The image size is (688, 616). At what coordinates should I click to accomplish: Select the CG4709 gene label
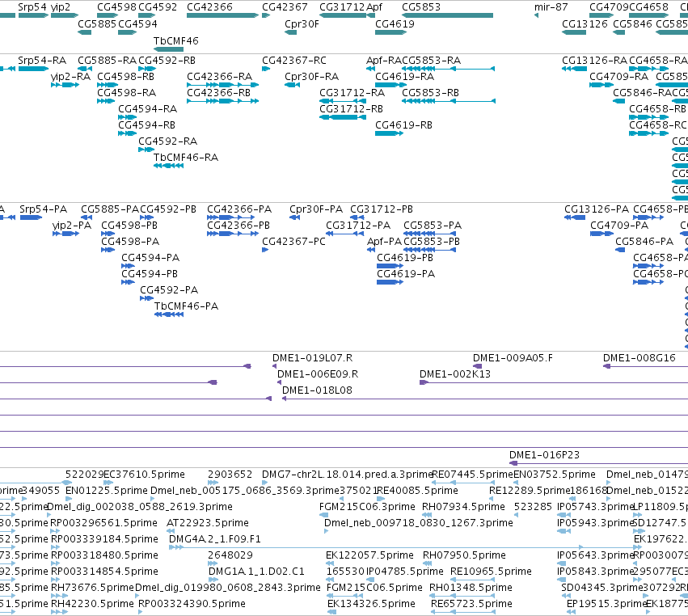pyautogui.click(x=609, y=7)
